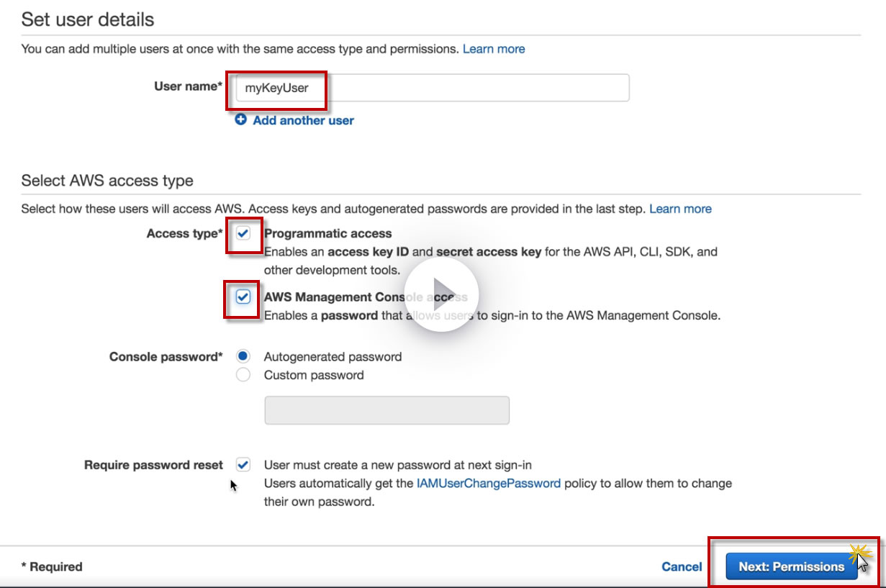Screen dimensions: 886x588
Task: Uncheck the Programmatic access checkbox
Action: pyautogui.click(x=243, y=234)
